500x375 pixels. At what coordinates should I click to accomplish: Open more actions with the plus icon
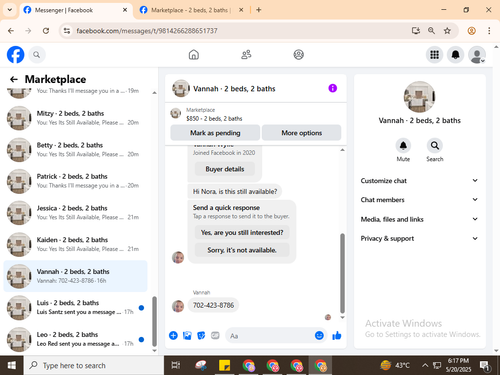click(173, 335)
